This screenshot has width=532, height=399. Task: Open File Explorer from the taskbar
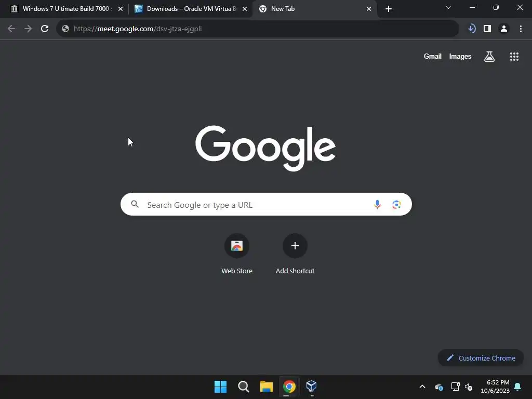pos(267,387)
